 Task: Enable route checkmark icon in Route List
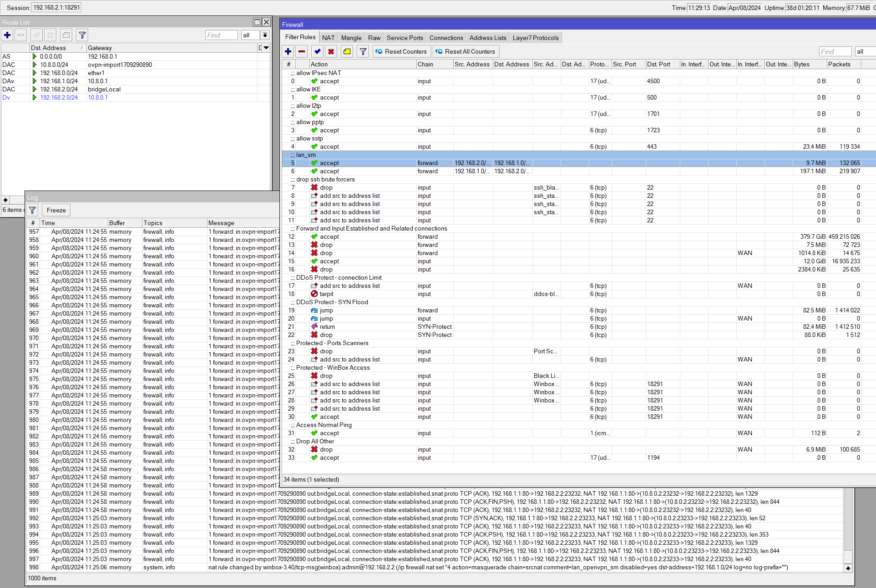pos(37,35)
